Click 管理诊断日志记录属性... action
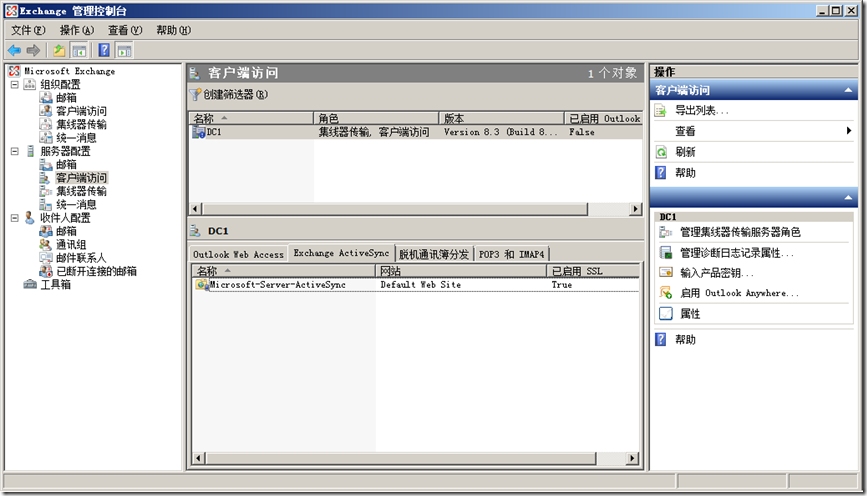Screen dimensions: 867x496 coord(737,253)
